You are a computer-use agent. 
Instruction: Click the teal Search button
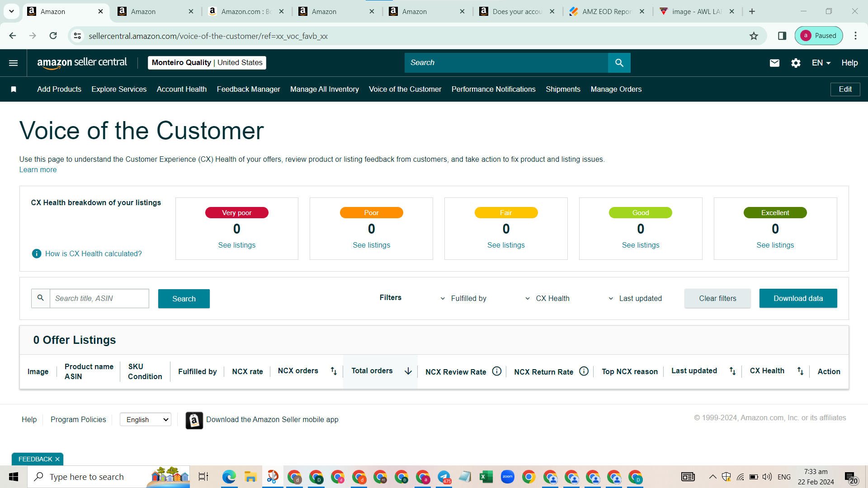pos(184,299)
